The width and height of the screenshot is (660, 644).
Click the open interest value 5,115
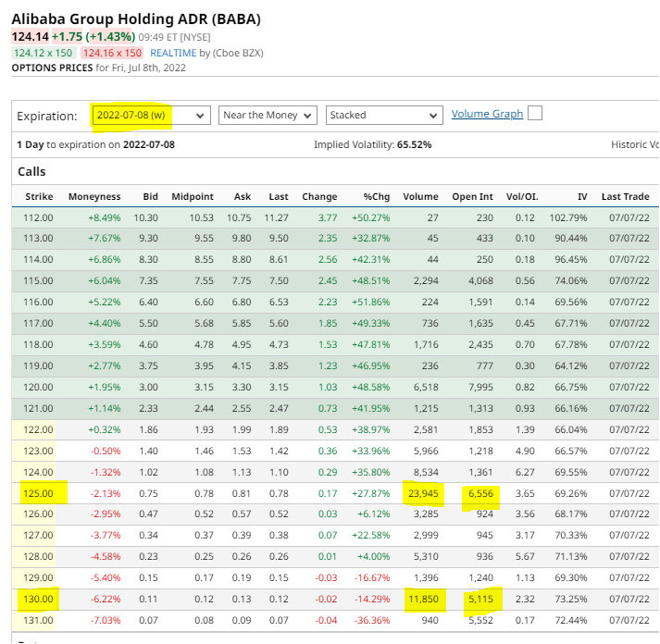coord(480,599)
